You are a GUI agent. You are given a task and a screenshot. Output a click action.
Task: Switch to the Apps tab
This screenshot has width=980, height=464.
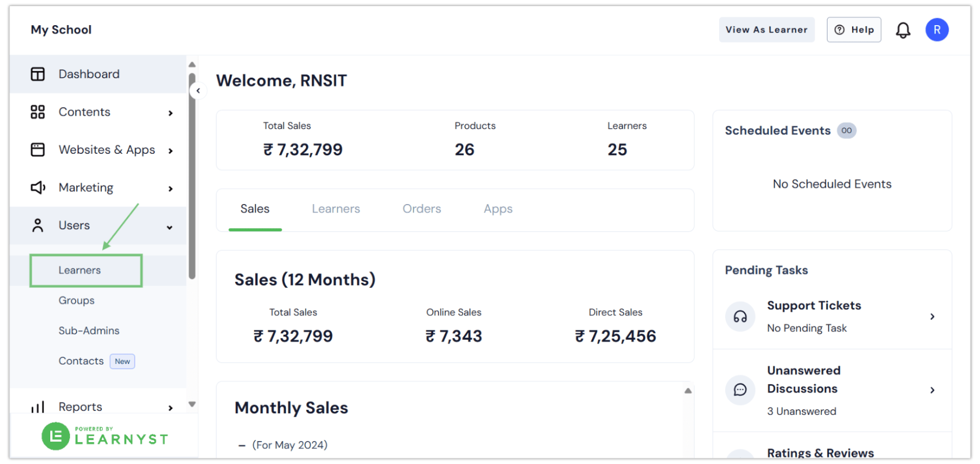coord(498,209)
